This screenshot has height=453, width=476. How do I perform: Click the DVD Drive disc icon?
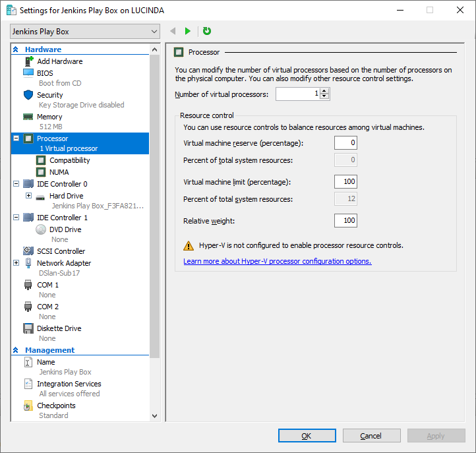41,229
